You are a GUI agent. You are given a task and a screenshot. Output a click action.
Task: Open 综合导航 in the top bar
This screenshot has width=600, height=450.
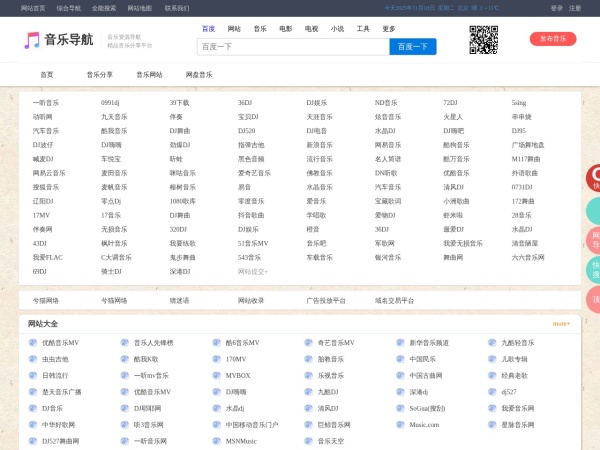coord(69,8)
